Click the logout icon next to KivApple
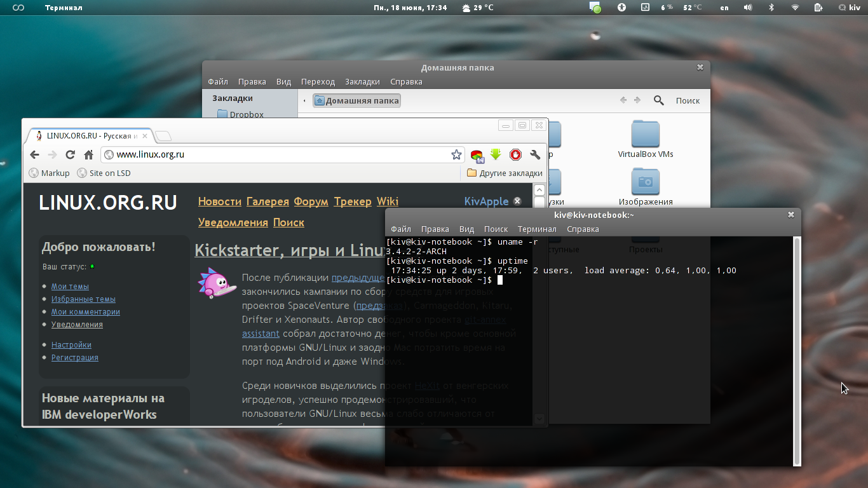The width and height of the screenshot is (868, 488). point(517,201)
